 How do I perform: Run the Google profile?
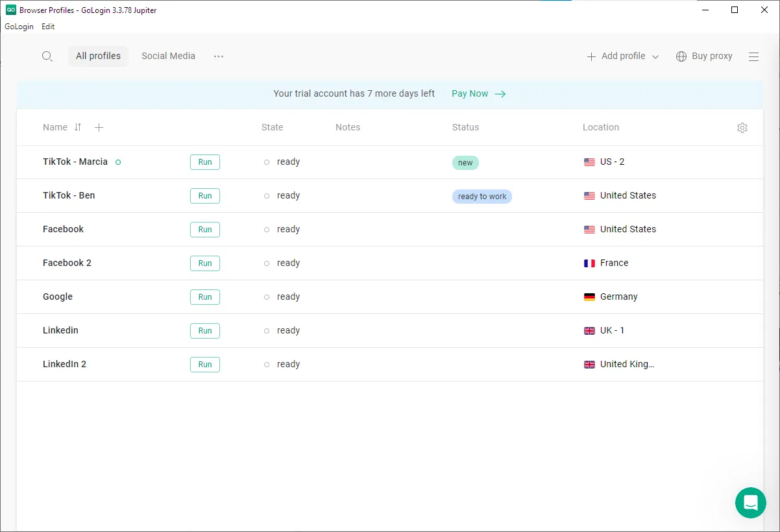[x=205, y=297]
